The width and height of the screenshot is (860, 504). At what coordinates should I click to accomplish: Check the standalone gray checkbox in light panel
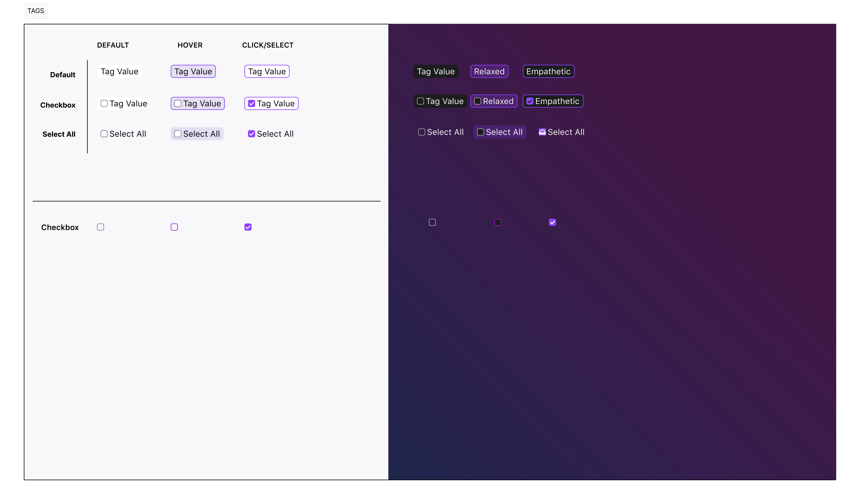point(100,227)
